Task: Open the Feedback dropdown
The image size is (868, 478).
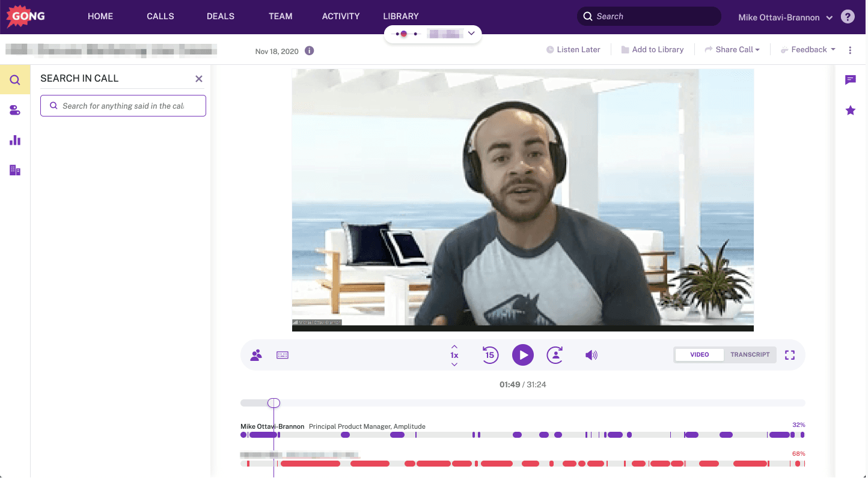Action: pyautogui.click(x=808, y=50)
